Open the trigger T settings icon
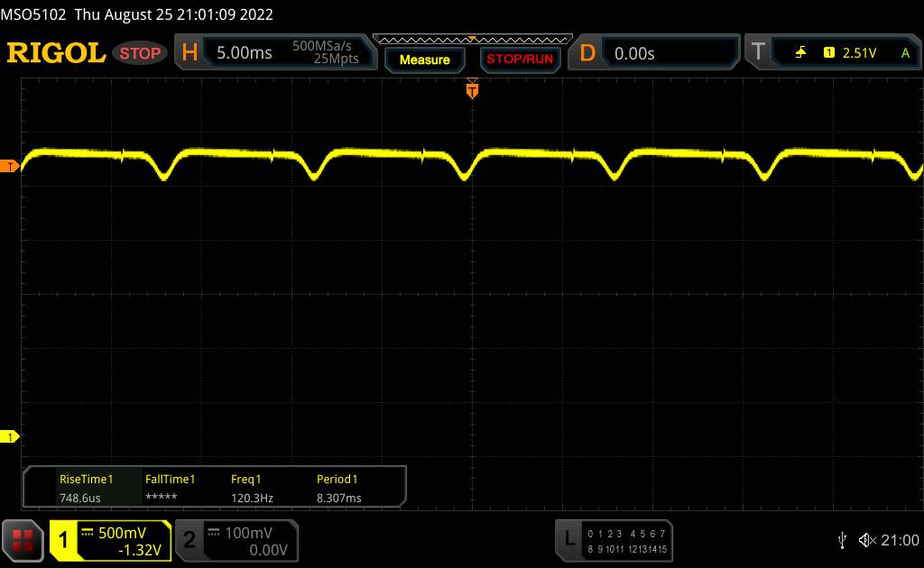This screenshot has width=924, height=568. (758, 51)
